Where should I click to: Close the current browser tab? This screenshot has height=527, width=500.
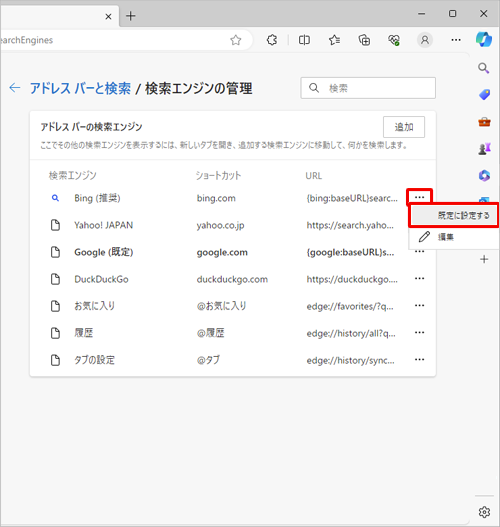coord(108,16)
